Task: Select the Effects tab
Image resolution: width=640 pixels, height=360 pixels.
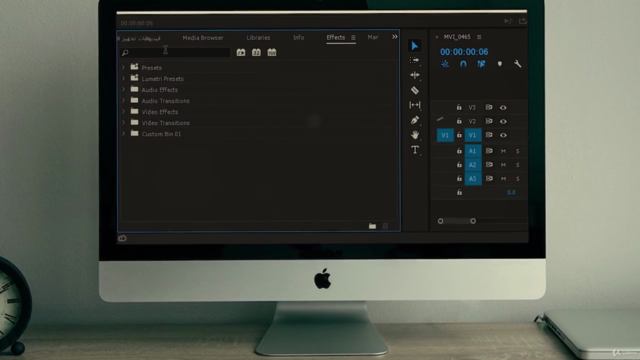Action: tap(336, 38)
